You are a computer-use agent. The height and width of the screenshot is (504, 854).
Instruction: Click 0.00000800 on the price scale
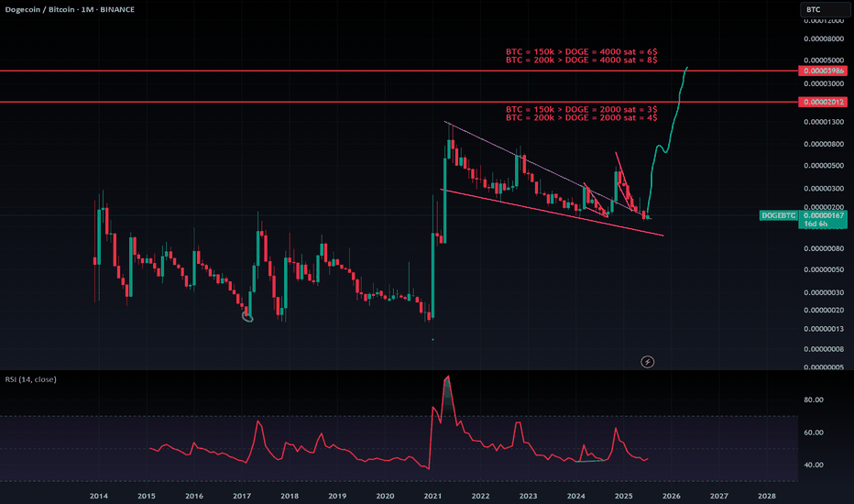824,145
